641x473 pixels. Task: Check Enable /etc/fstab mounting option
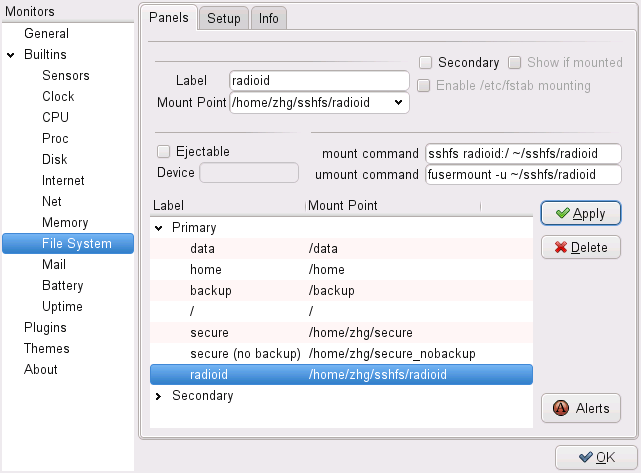tap(425, 85)
